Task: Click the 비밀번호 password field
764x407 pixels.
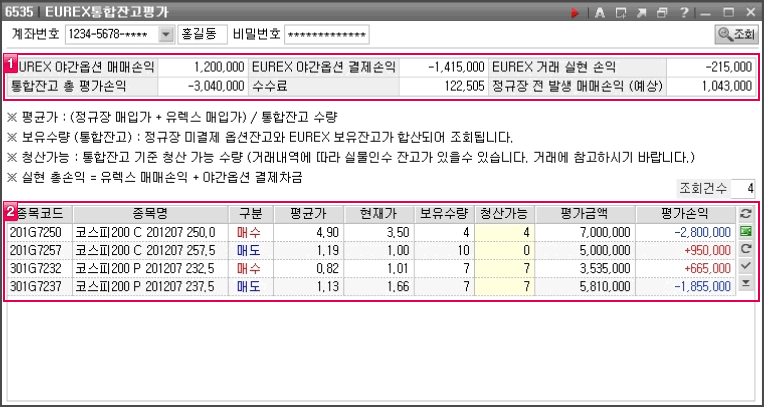Action: [326, 35]
